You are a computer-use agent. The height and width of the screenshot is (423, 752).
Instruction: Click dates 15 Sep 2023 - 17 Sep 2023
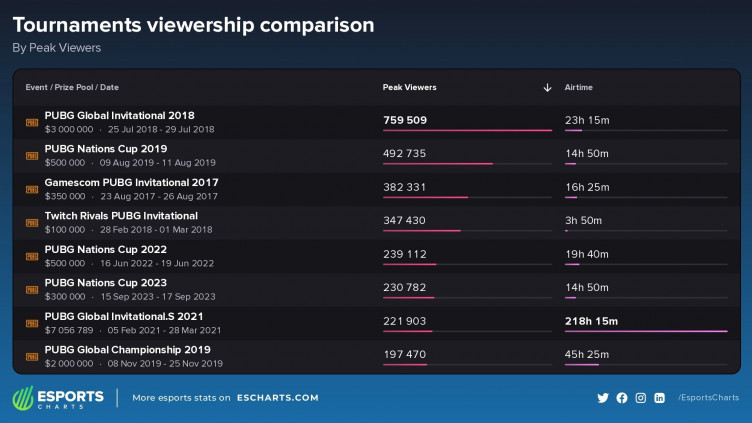tap(158, 296)
